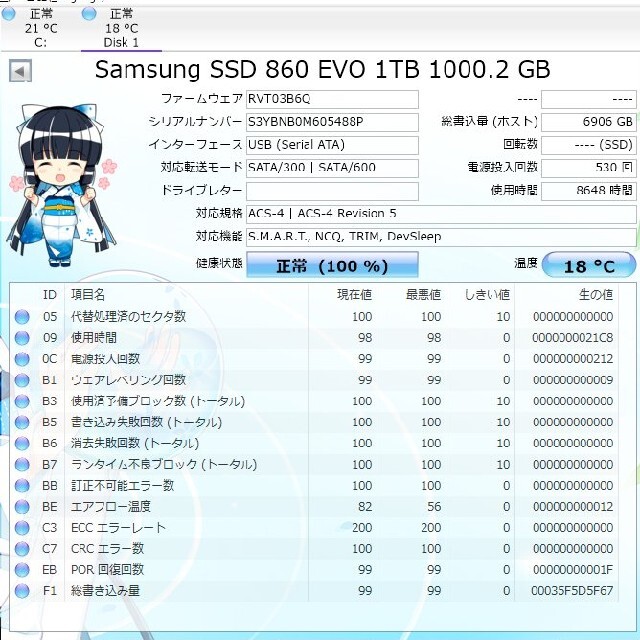Click status orb for attribute BB
The width and height of the screenshot is (640, 640).
pos(22,485)
